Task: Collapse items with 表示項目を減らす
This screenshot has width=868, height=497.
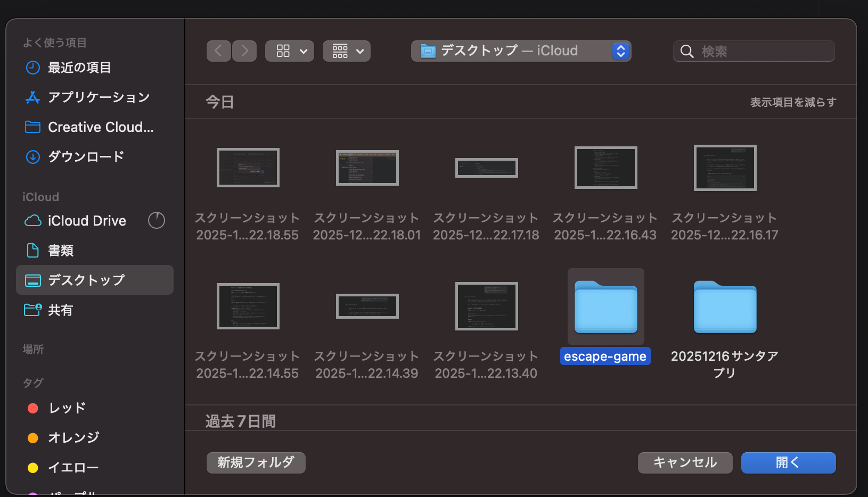Action: point(793,102)
